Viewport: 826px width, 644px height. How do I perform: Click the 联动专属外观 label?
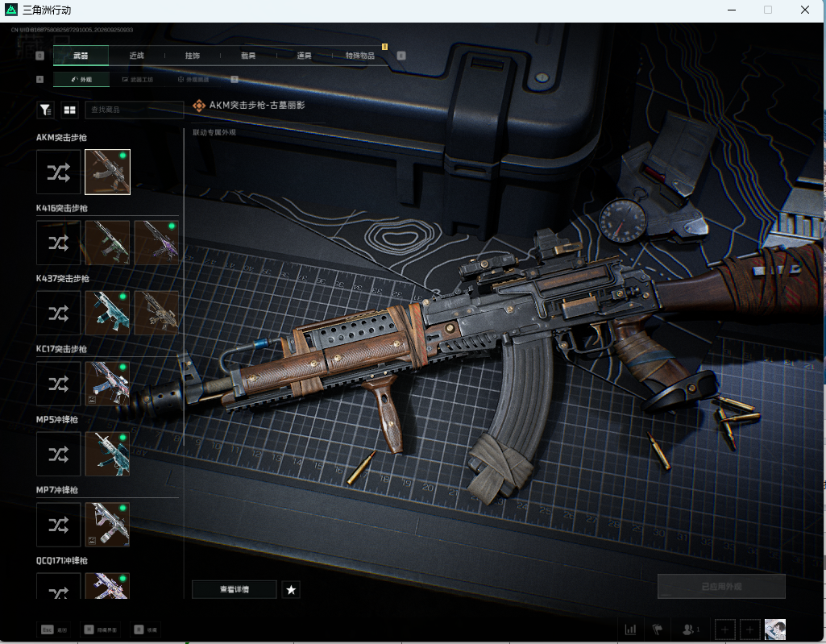[214, 132]
